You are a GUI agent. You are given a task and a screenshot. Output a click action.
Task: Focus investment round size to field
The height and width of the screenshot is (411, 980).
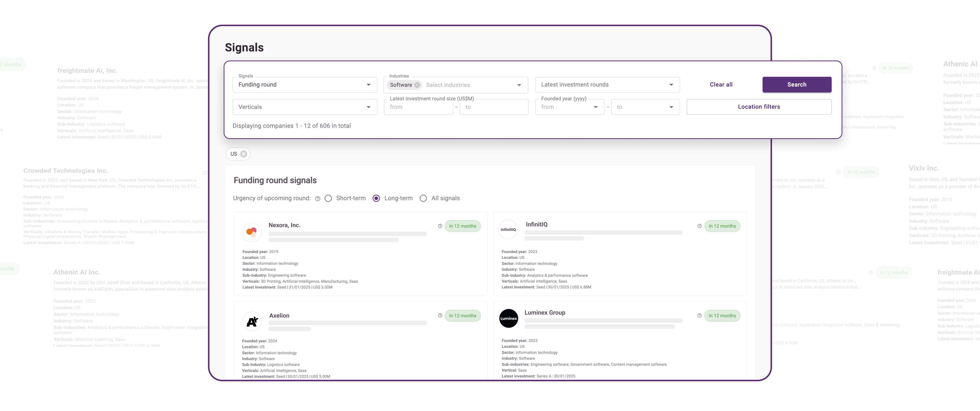pyautogui.click(x=494, y=107)
